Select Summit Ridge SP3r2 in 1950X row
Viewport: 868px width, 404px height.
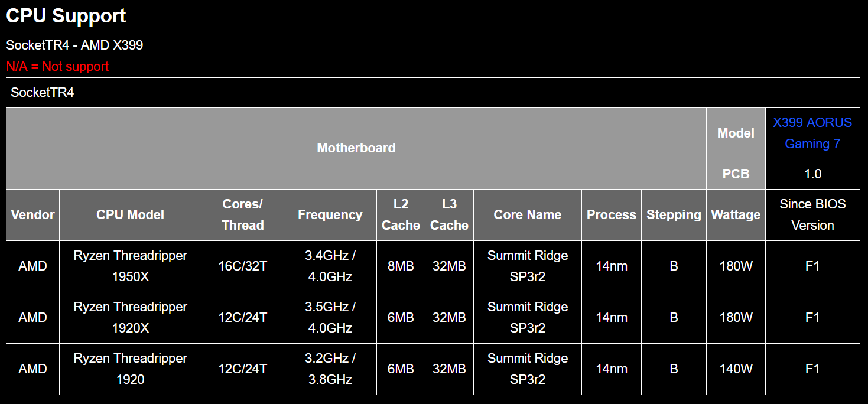click(x=528, y=266)
